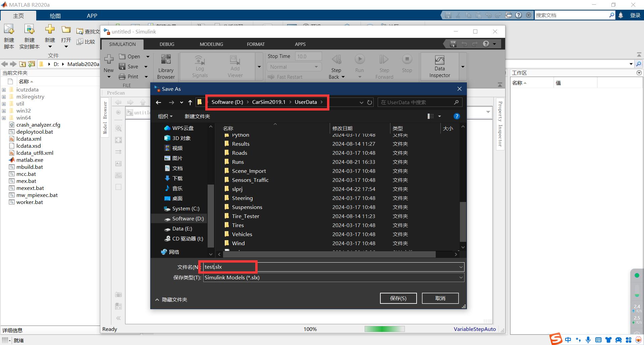Click Step Forward in Simulink toolstrip
This screenshot has width=644, height=345.
384,67
